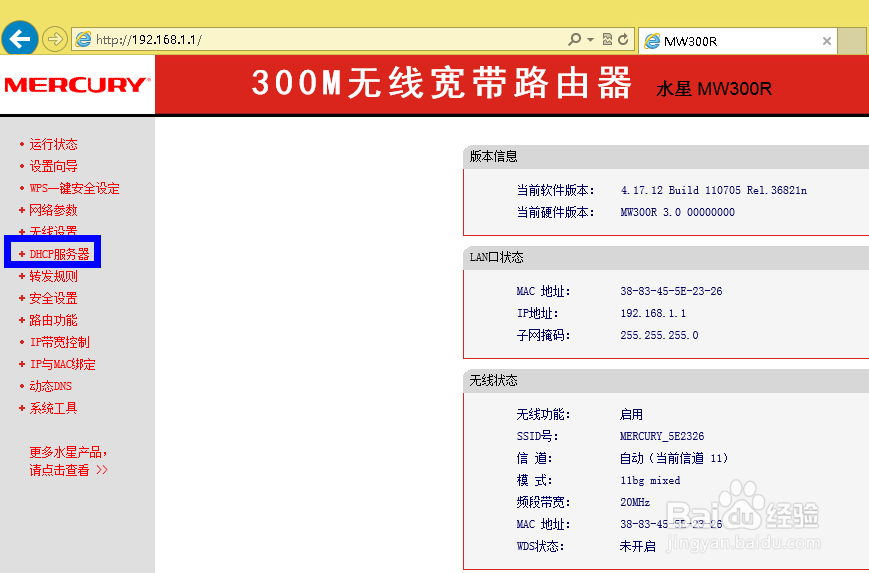
Task: Close the MW300R tab
Action: (x=826, y=41)
